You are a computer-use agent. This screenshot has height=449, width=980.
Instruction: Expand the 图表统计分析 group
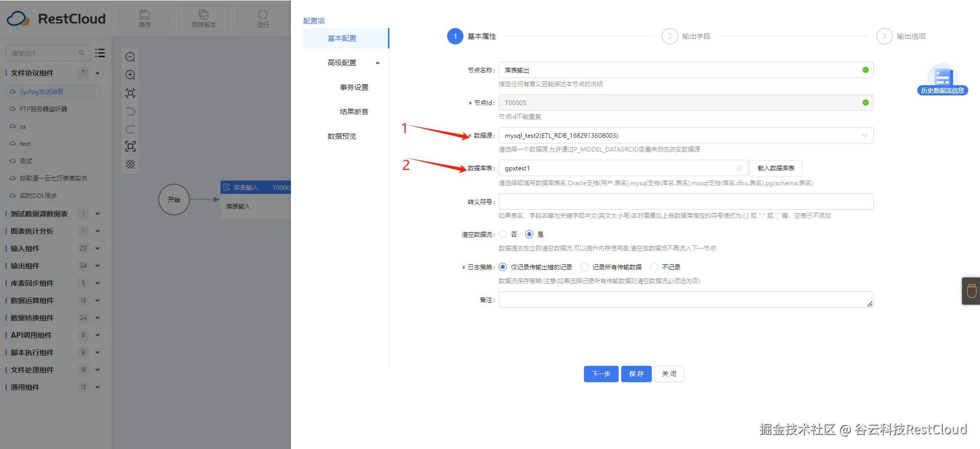coord(97,231)
